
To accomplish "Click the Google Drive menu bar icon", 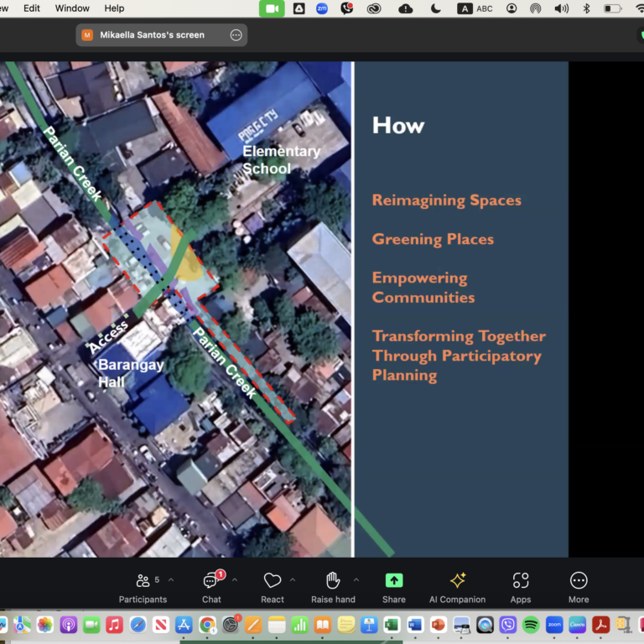I will (299, 8).
